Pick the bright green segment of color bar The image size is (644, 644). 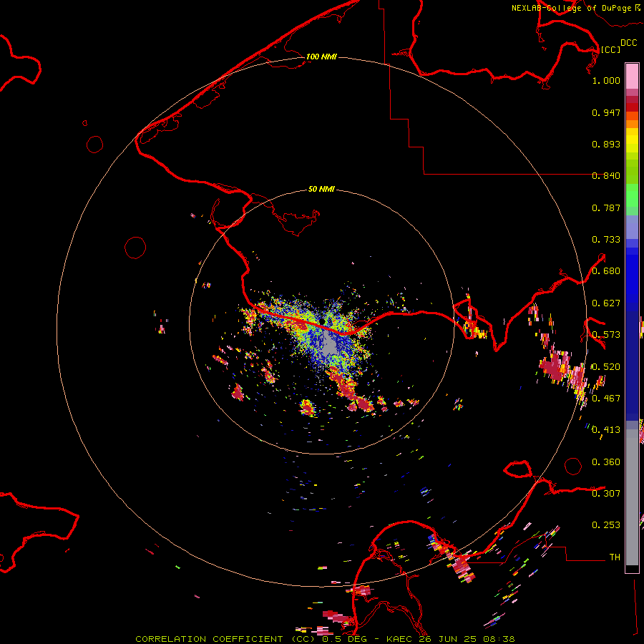[x=632, y=195]
